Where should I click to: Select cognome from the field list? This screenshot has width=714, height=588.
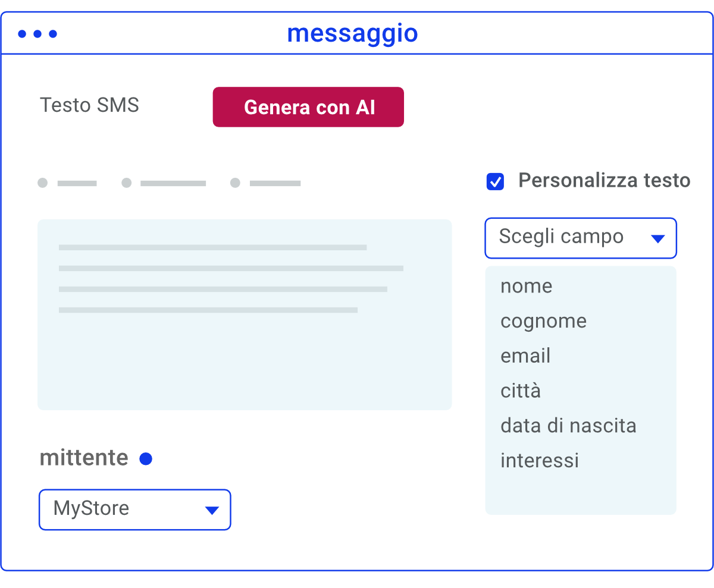coord(543,321)
